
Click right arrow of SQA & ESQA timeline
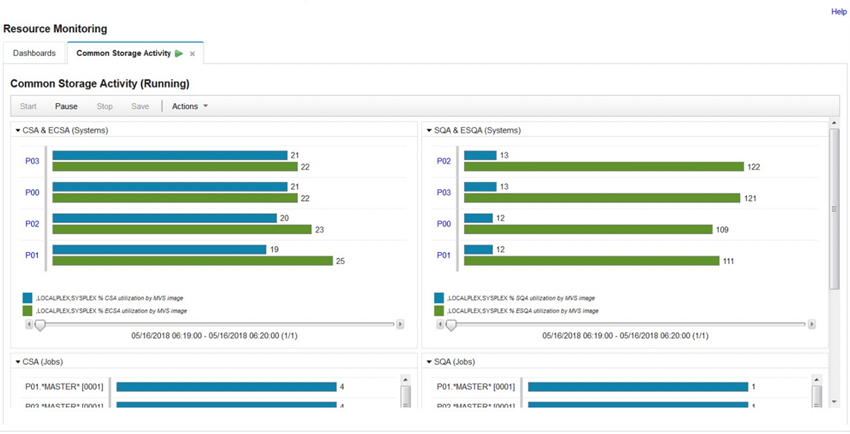click(812, 324)
